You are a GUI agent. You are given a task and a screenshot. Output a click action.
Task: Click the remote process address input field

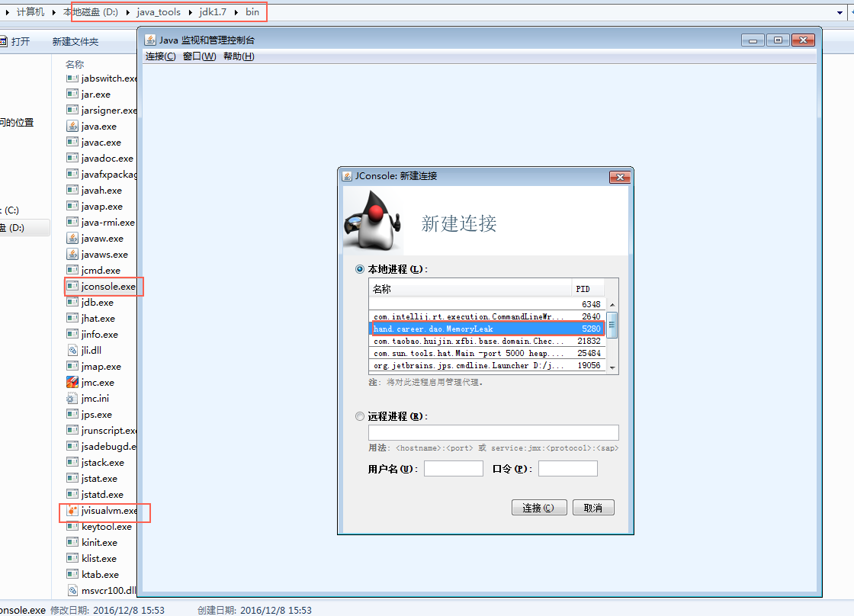[493, 432]
